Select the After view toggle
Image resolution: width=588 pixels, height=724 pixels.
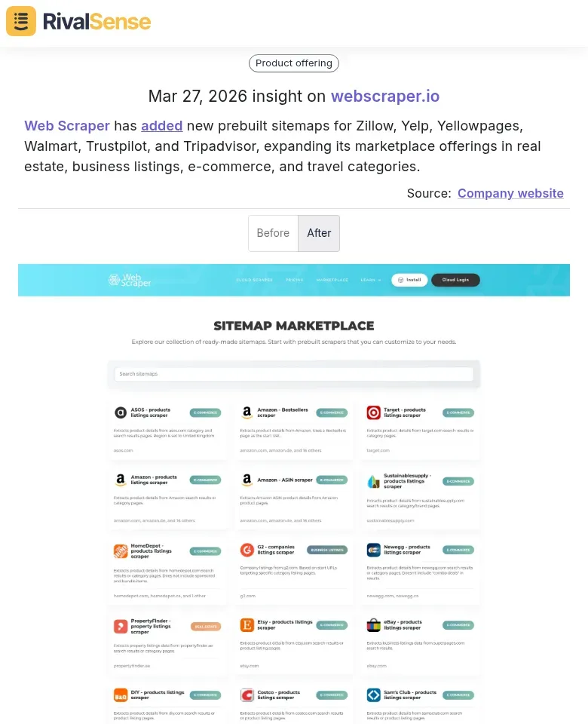click(319, 233)
